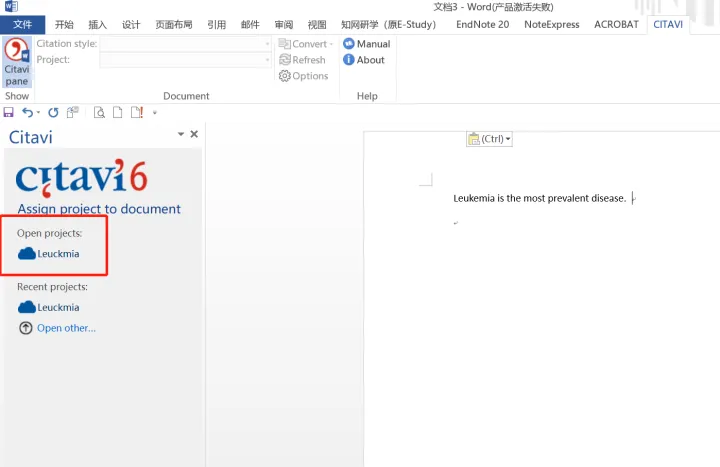Image resolution: width=720 pixels, height=467 pixels.
Task: Open Citavi Options
Action: tap(304, 76)
